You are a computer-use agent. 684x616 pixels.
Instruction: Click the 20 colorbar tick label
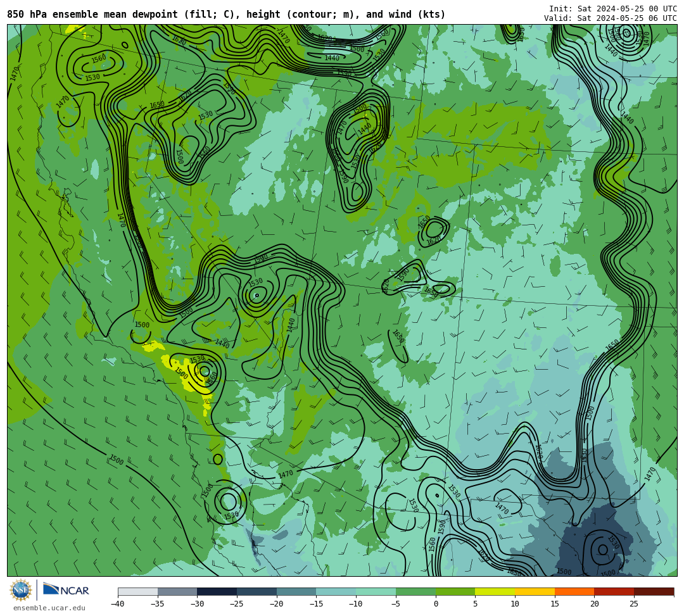coord(595,604)
